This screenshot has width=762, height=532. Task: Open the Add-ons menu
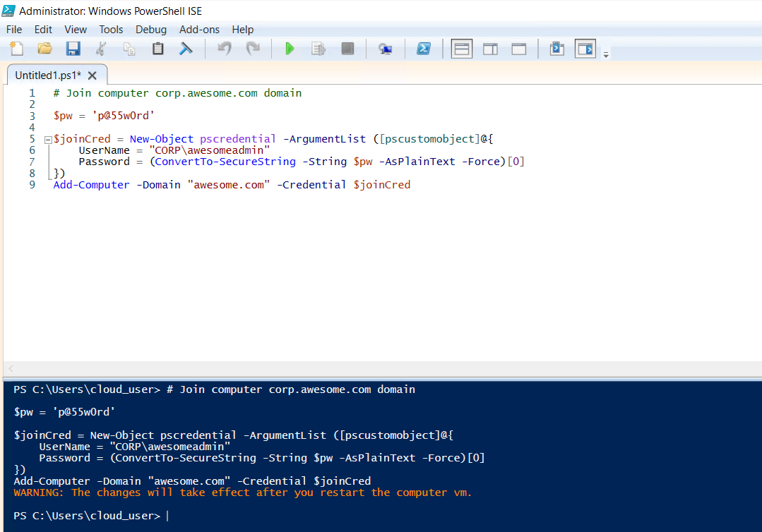pos(199,30)
